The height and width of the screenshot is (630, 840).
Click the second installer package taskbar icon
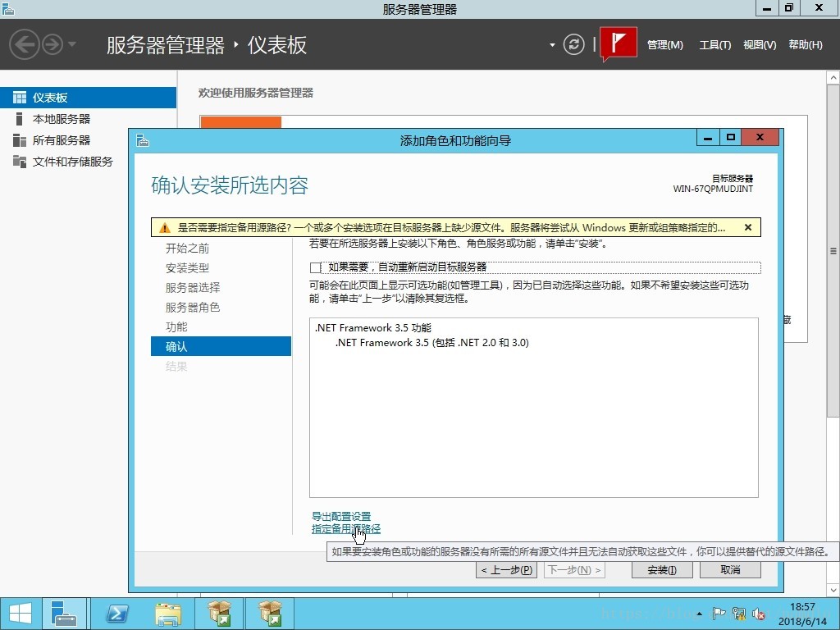[x=269, y=614]
